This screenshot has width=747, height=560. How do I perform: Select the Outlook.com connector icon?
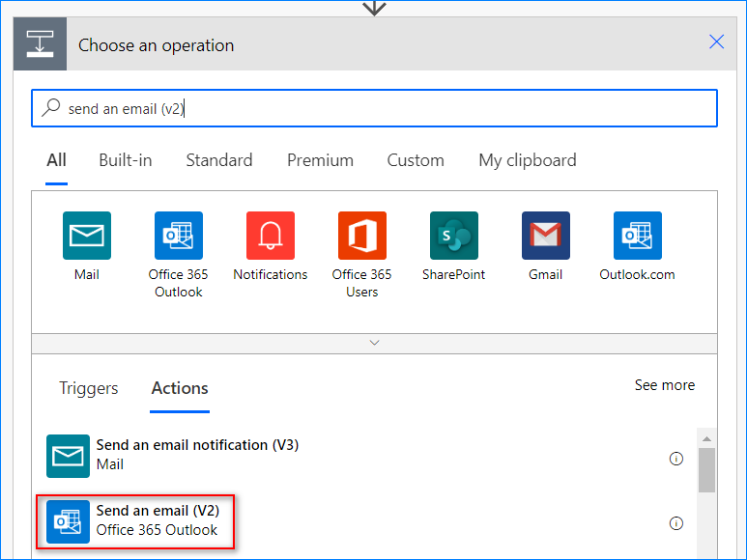[x=638, y=236]
